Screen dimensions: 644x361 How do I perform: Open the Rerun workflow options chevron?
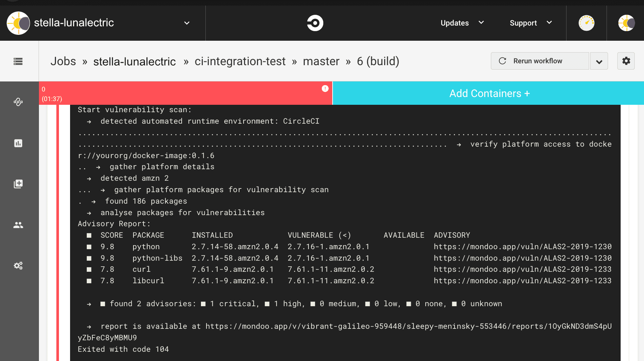pyautogui.click(x=599, y=61)
